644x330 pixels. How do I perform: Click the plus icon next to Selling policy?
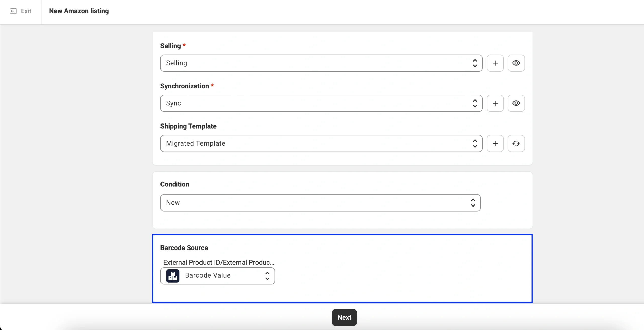coord(495,63)
